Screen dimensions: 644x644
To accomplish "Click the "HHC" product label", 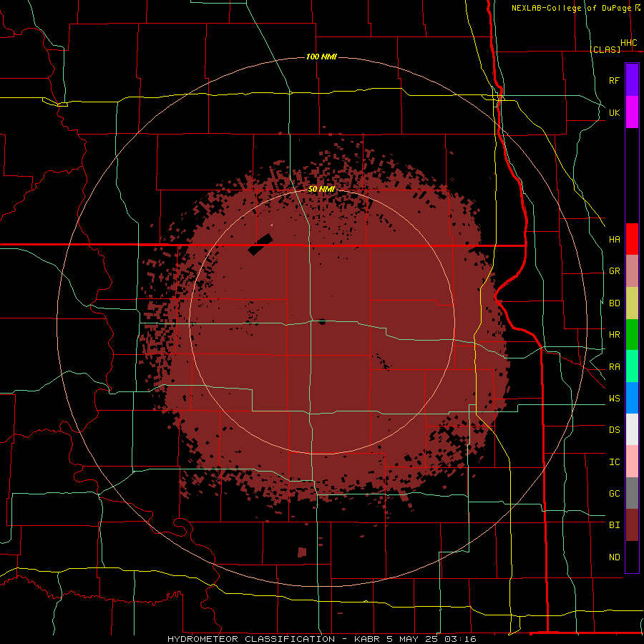I will pos(629,43).
